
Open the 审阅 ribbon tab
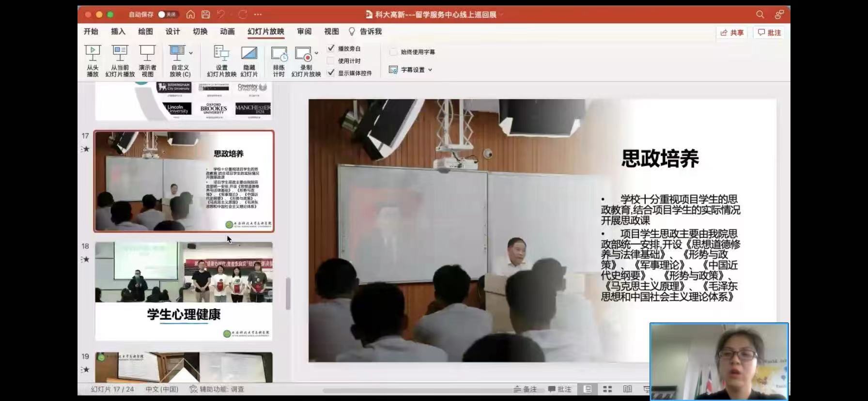pos(304,31)
